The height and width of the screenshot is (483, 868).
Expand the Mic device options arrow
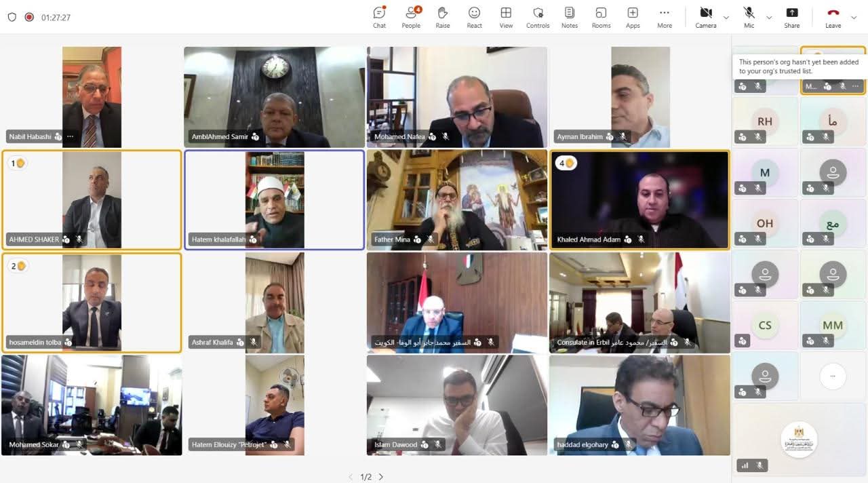pyautogui.click(x=769, y=18)
